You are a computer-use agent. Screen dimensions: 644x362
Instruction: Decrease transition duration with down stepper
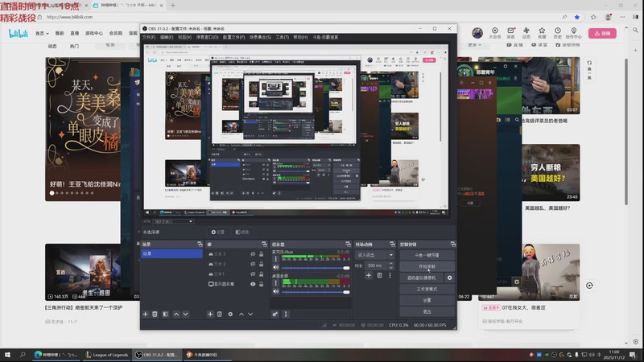click(390, 268)
